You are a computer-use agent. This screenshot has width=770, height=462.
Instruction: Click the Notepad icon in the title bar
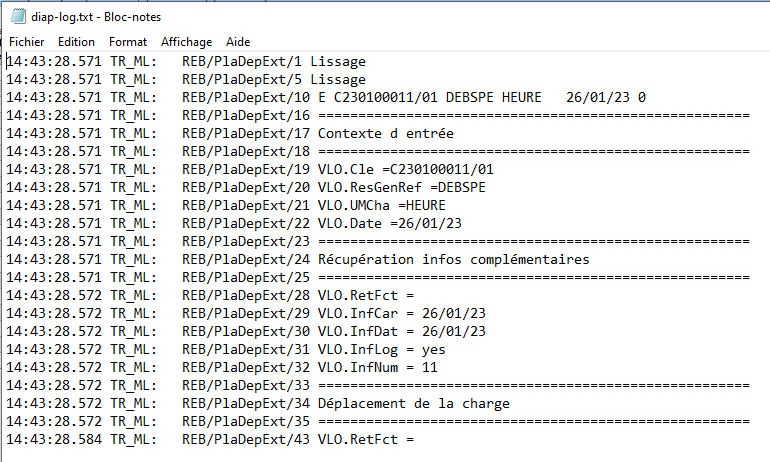(x=16, y=17)
